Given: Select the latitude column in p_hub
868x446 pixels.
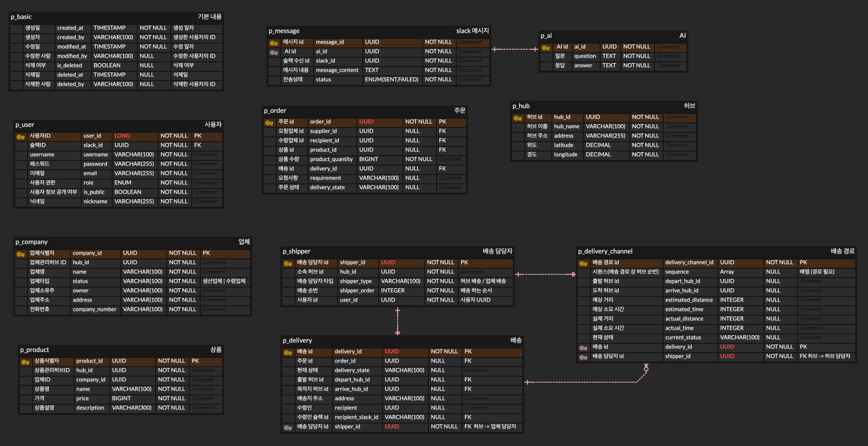Looking at the screenshot, I should click(x=564, y=145).
